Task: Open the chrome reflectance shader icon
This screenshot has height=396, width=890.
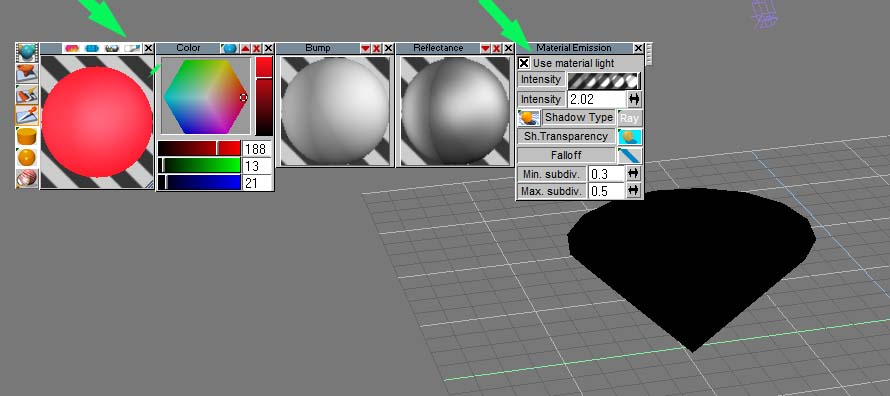Action: pos(112,48)
